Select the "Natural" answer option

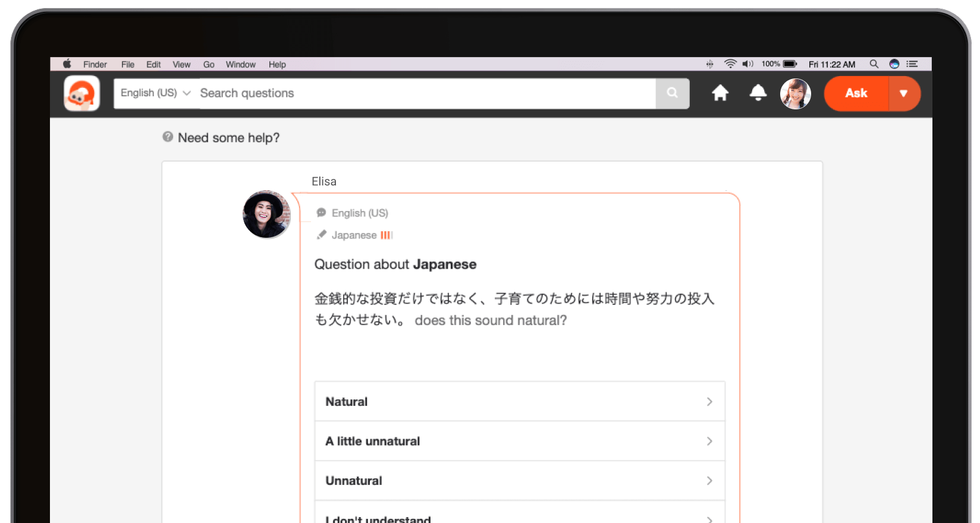pyautogui.click(x=519, y=402)
